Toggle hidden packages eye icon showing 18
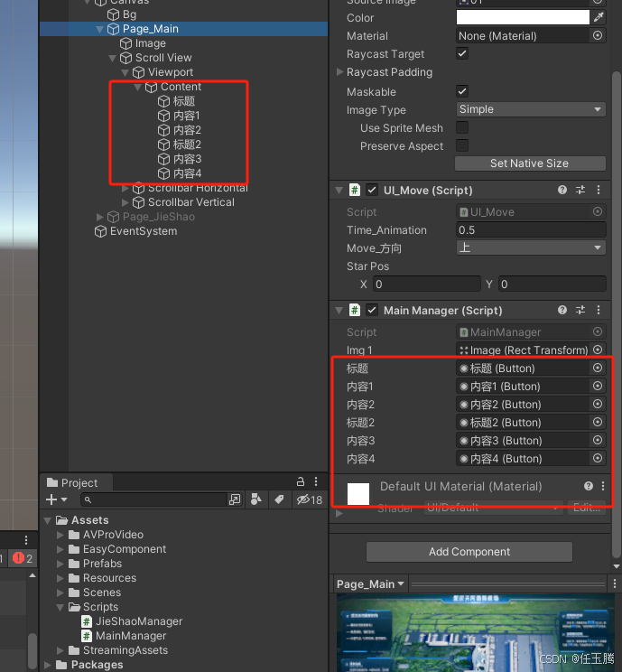The width and height of the screenshot is (622, 672). [310, 499]
